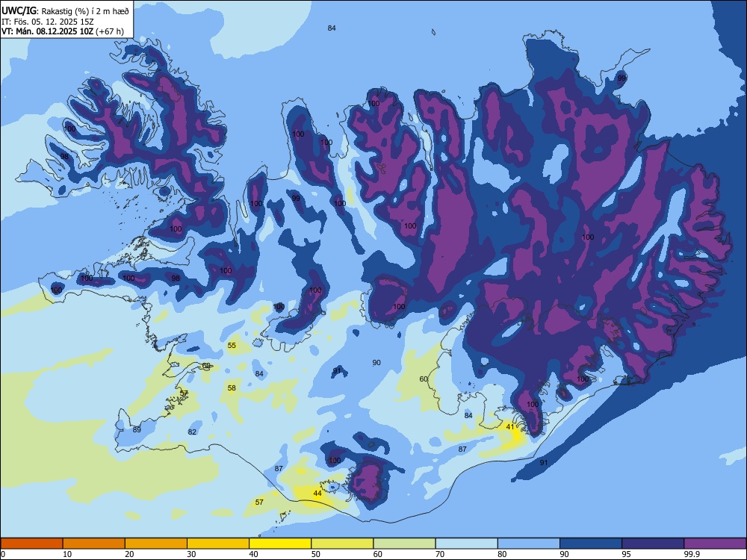Click the '90' value in the map's pale blue area
Viewport: 747px width, 560px height.
click(x=376, y=363)
